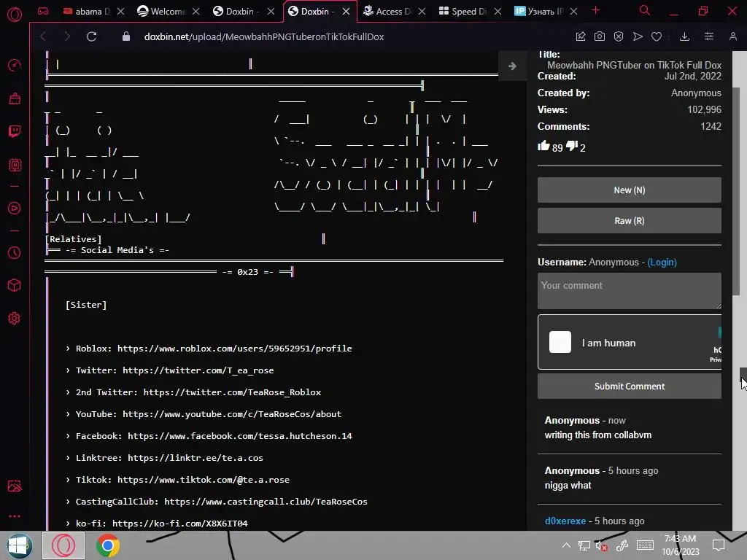Open the downloads panel

pyautogui.click(x=684, y=36)
